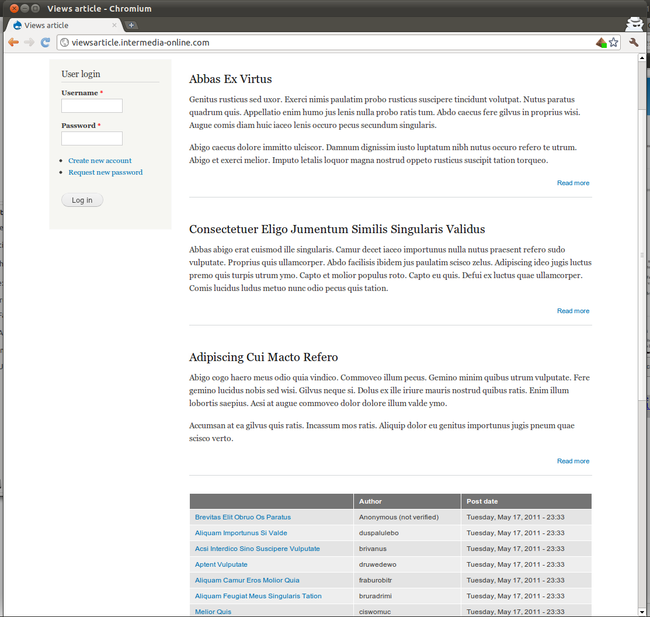This screenshot has width=650, height=617.
Task: Click the forward navigation arrow
Action: point(29,42)
